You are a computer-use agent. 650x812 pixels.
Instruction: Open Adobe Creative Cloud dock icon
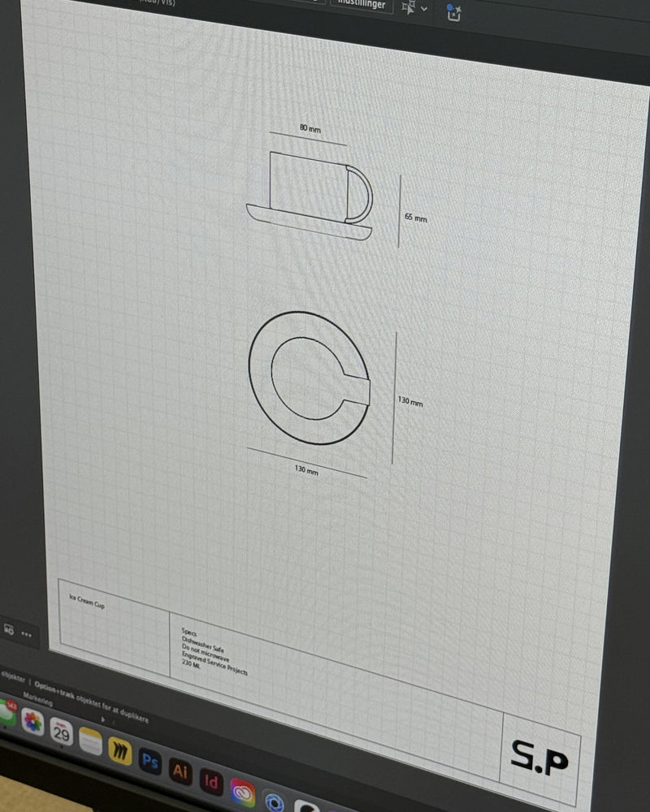tap(243, 792)
